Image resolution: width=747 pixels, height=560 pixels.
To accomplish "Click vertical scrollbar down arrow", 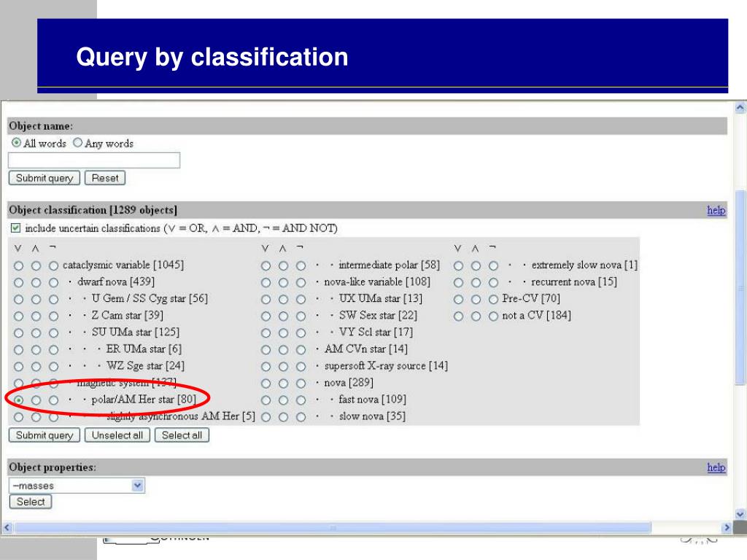I will click(x=740, y=514).
